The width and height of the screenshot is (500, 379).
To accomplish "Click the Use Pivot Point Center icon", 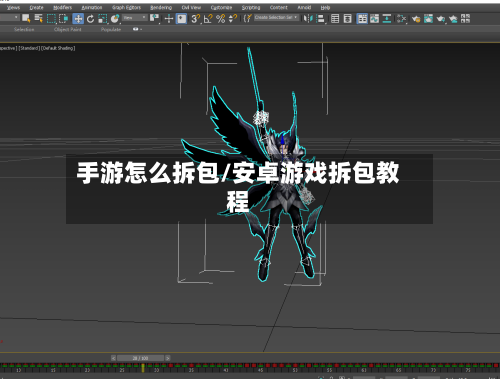I will [154, 18].
